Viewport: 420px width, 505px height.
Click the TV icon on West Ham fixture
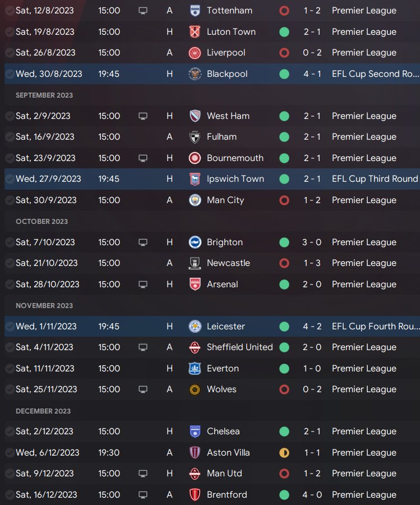tap(143, 116)
